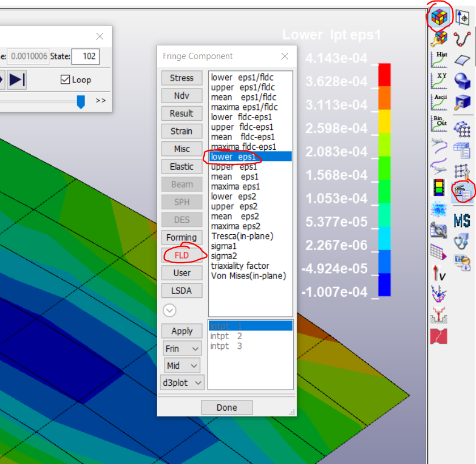
Task: Close the Fringe Component dialog
Action: (x=285, y=56)
